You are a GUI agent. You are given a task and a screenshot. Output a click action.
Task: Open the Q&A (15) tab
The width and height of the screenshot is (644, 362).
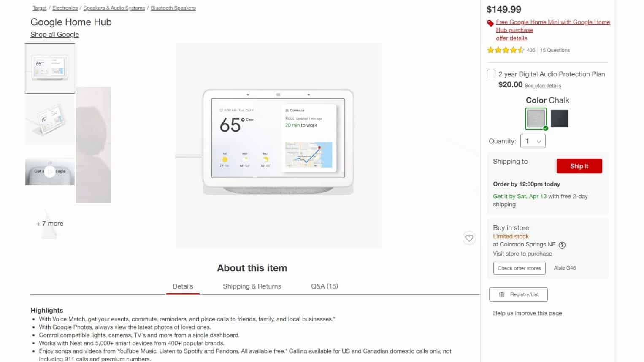tap(325, 286)
